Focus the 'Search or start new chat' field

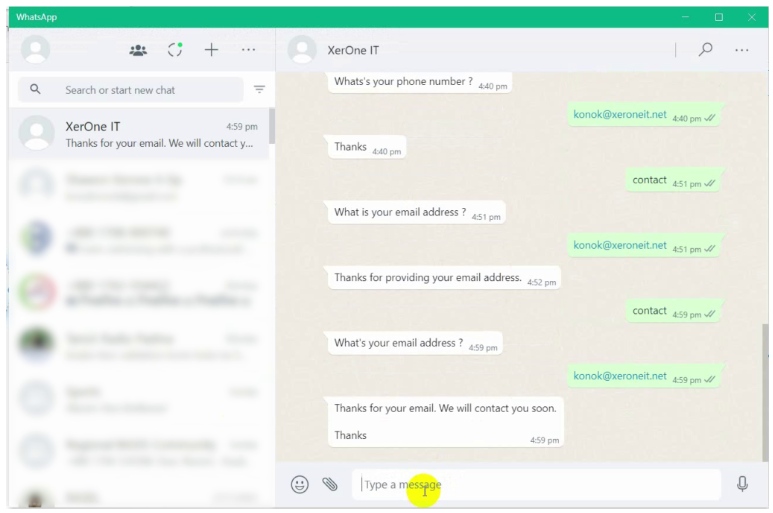point(131,90)
